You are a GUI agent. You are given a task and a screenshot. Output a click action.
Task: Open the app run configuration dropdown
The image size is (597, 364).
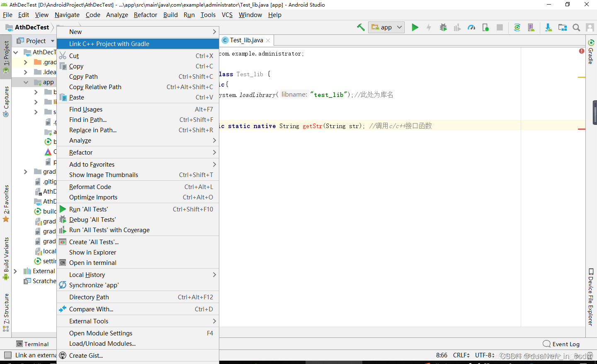point(387,27)
